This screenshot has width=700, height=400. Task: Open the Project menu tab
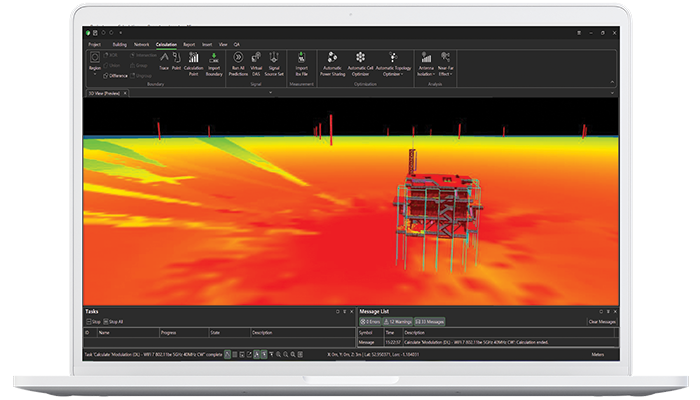point(94,45)
